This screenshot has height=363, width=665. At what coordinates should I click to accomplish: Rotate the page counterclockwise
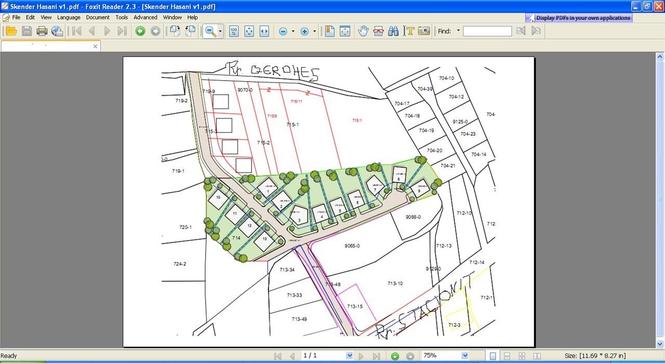(190, 31)
